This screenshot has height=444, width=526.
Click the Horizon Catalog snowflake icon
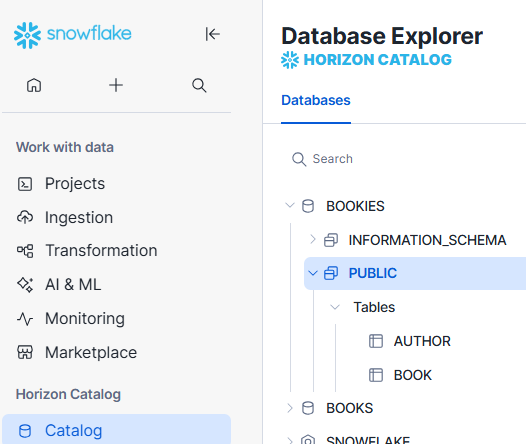[290, 60]
